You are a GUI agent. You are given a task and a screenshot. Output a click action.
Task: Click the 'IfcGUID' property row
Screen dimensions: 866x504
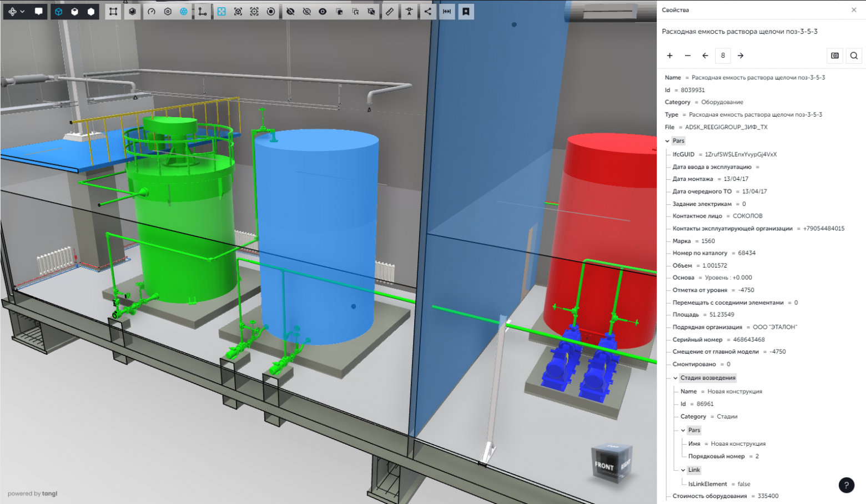coord(724,154)
